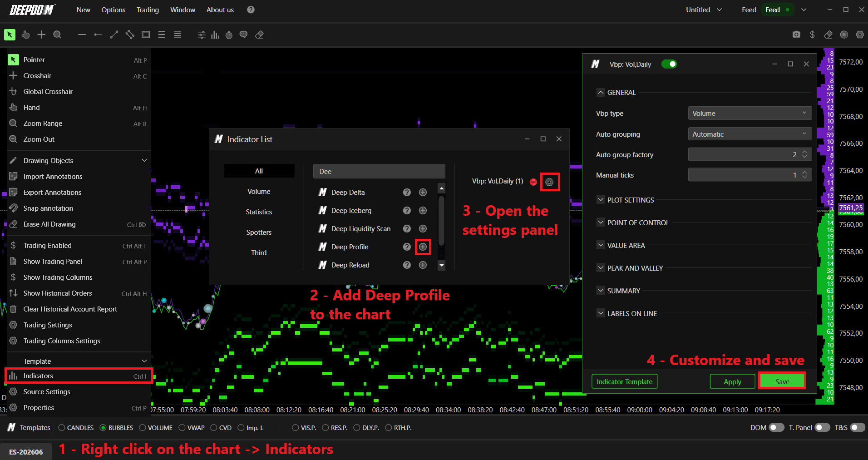Toggle the T&S switch
The height and width of the screenshot is (460, 868).
(857, 427)
